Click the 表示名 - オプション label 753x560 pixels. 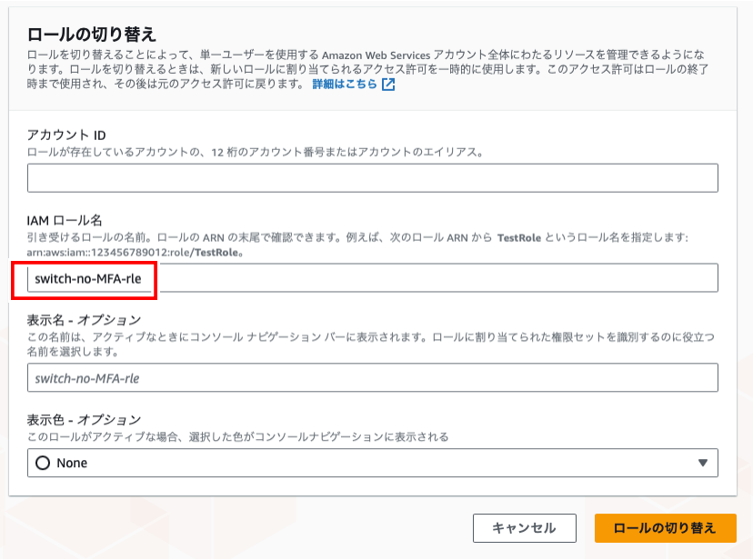click(x=84, y=319)
